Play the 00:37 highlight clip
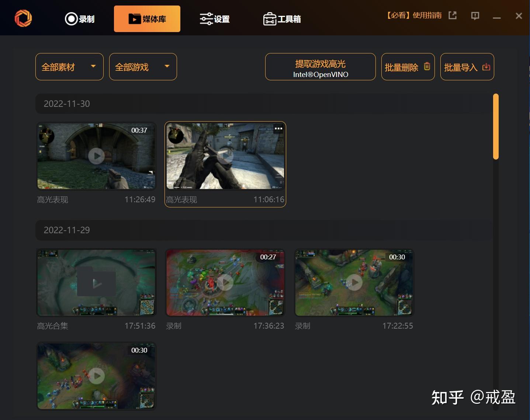This screenshot has height=420, width=530. tap(96, 156)
